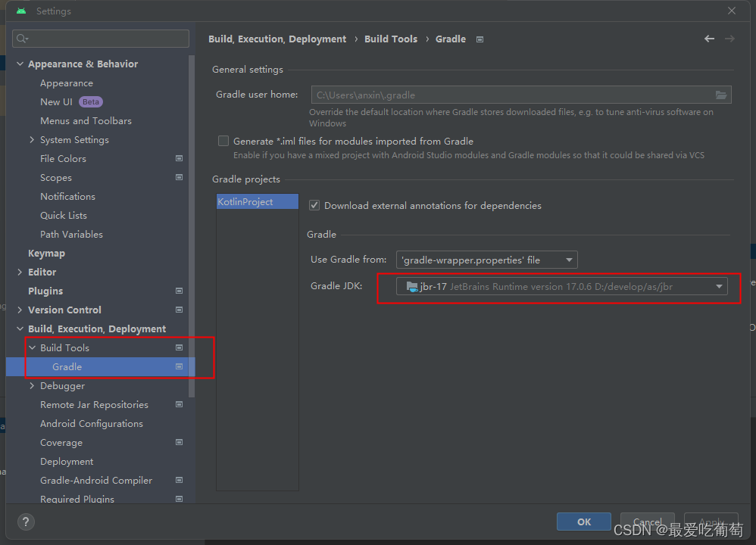Open New UI settings page

click(56, 101)
